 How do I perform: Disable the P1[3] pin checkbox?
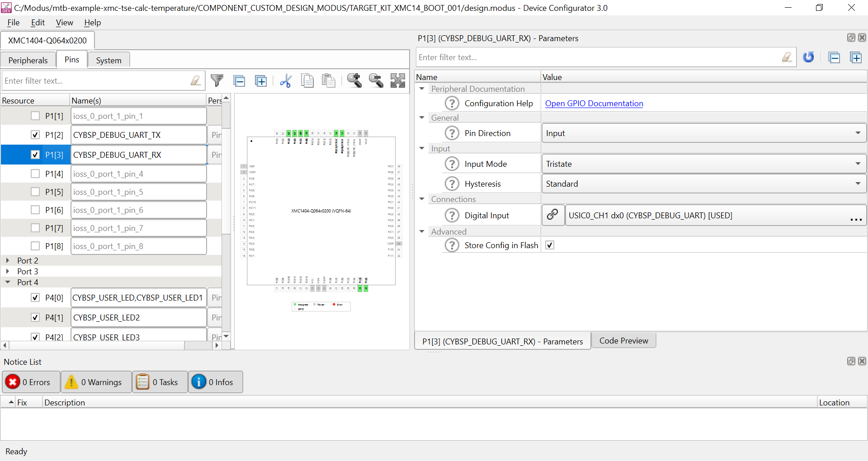[35, 155]
